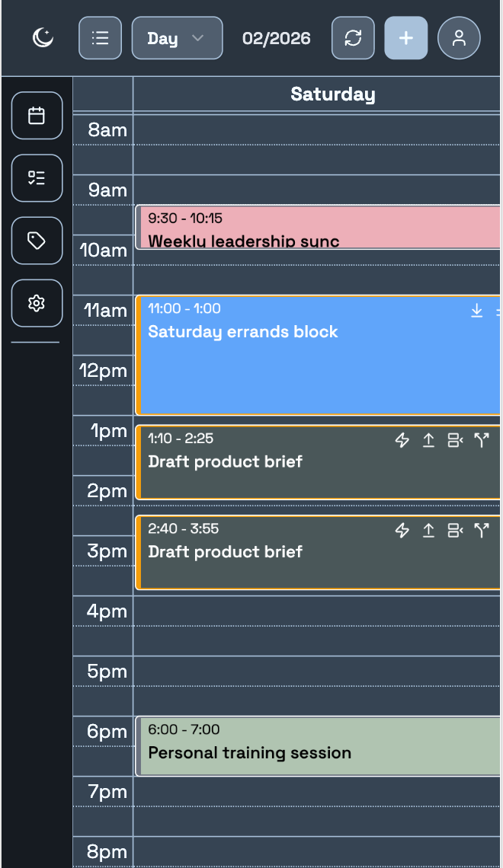Click the refresh sync icon

[x=353, y=38]
